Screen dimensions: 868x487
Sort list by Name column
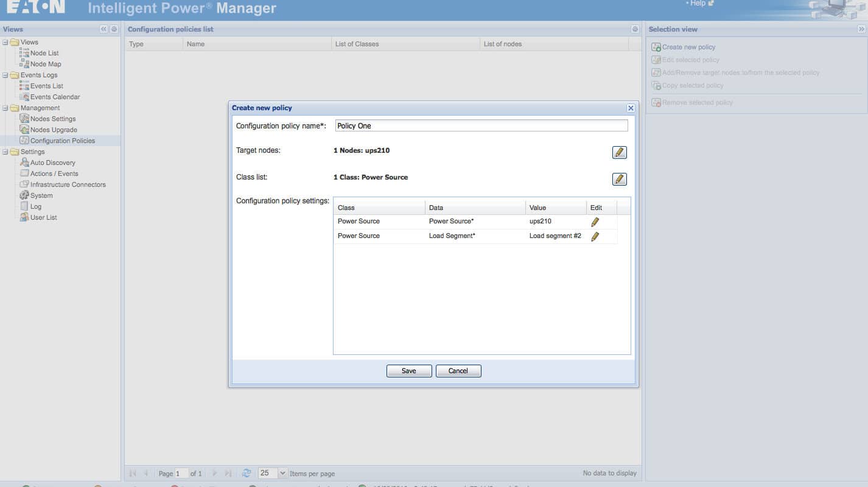pyautogui.click(x=257, y=44)
